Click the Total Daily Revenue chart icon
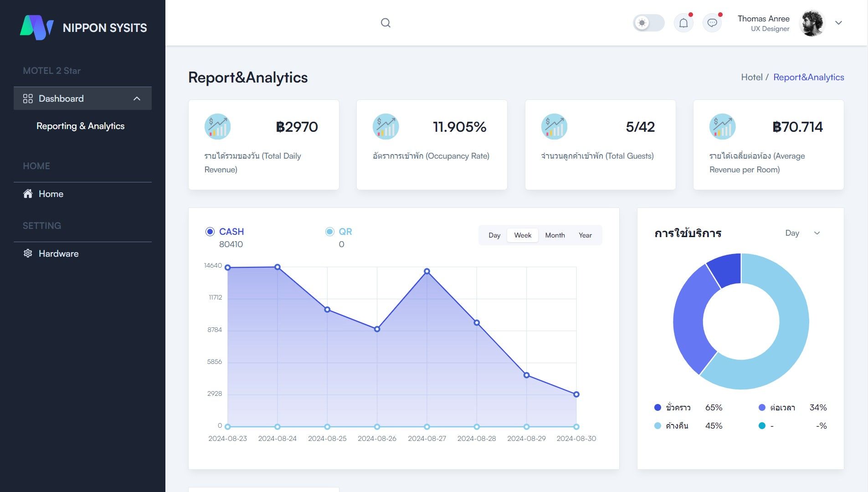Viewport: 868px width, 492px height. (x=217, y=127)
